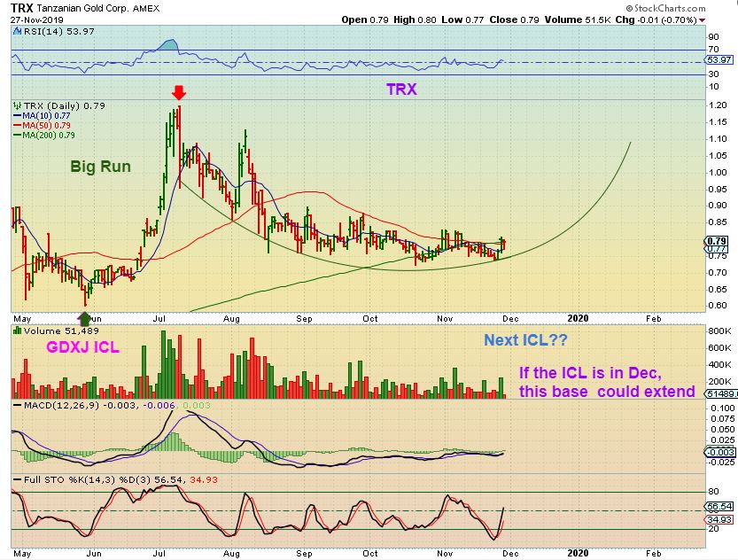This screenshot has height=560, width=738.
Task: Click the 1.00 price axis label
Action: coord(718,172)
